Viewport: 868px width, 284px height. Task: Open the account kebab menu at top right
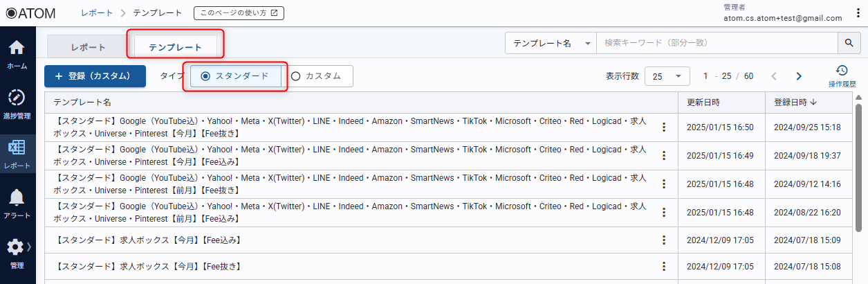click(x=858, y=13)
